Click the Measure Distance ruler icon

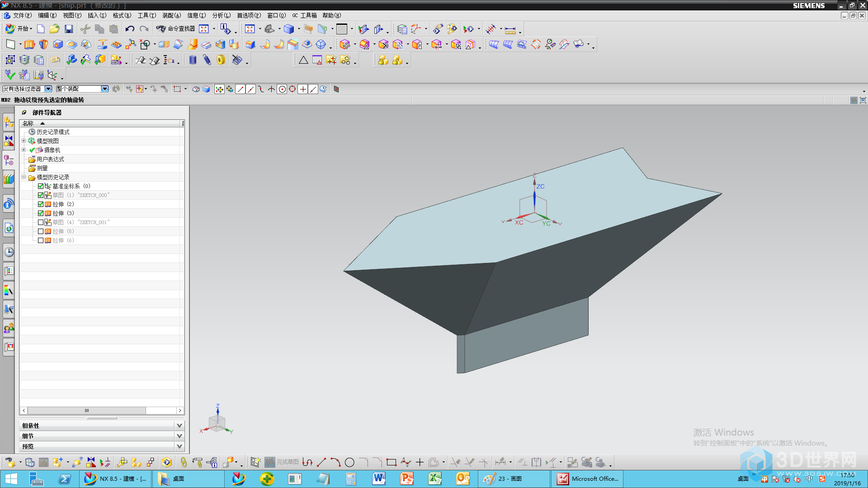click(510, 30)
